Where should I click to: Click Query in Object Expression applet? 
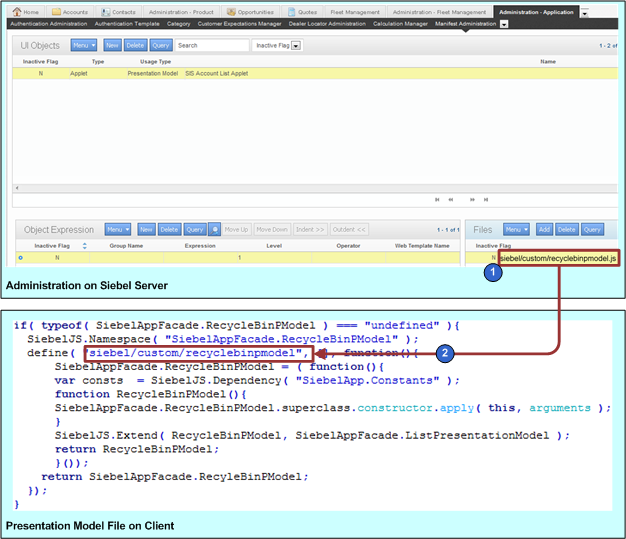(195, 230)
